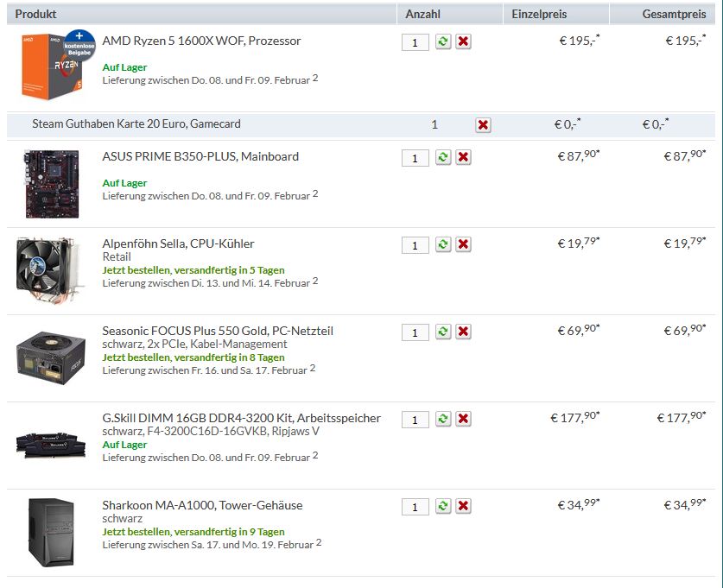Viewport: 723px width, 588px height.
Task: Click the € 34,99 Einzelpreis value
Action: click(579, 504)
